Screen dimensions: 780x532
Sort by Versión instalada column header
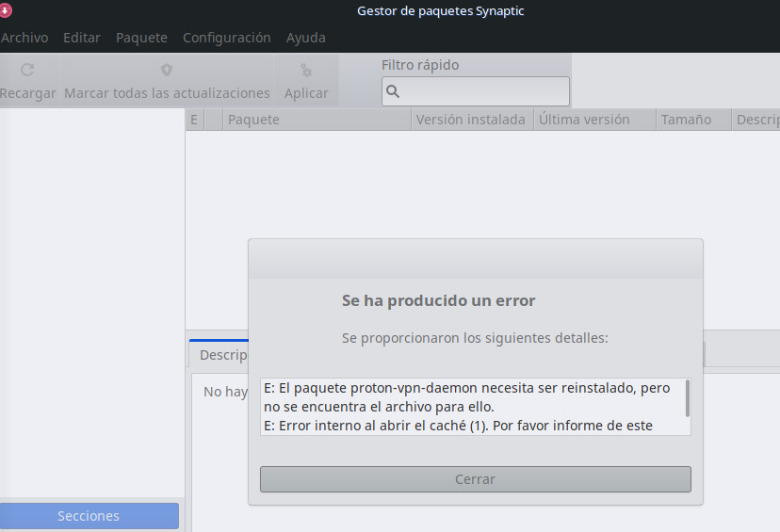(473, 120)
